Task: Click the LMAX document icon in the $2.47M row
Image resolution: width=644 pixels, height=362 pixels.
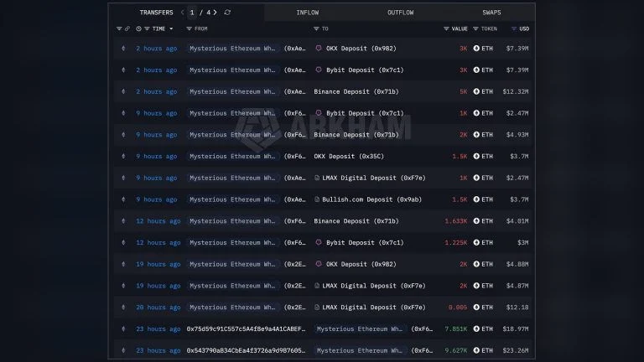Action: coord(317,178)
